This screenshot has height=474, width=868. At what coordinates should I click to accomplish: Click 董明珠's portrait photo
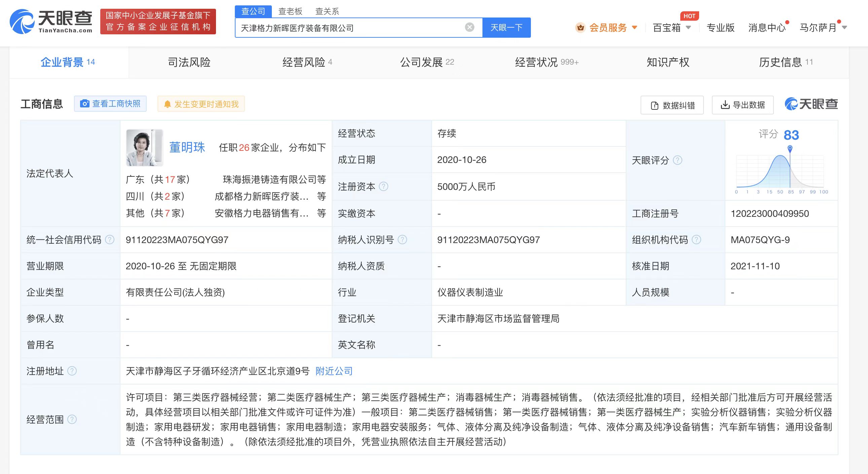[145, 148]
